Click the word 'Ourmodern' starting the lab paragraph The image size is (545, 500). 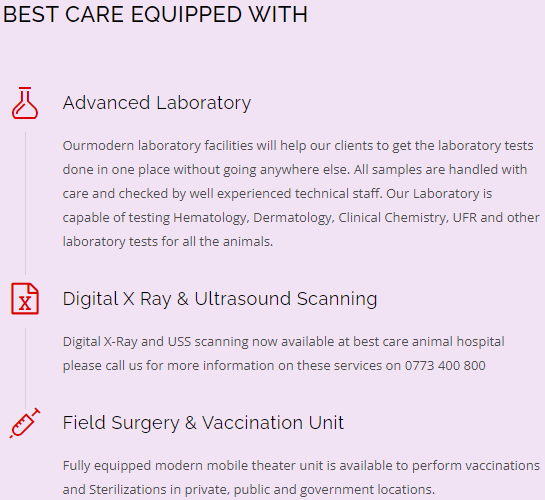tap(98, 146)
